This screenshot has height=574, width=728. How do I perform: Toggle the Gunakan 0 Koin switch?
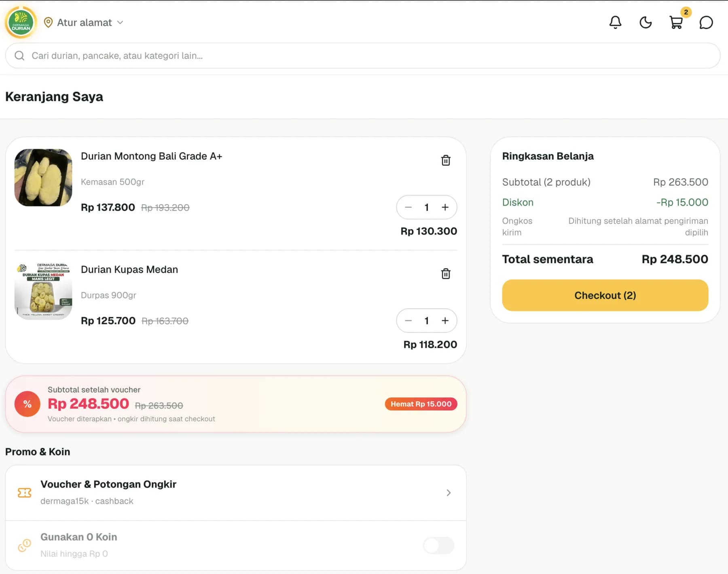pyautogui.click(x=439, y=545)
